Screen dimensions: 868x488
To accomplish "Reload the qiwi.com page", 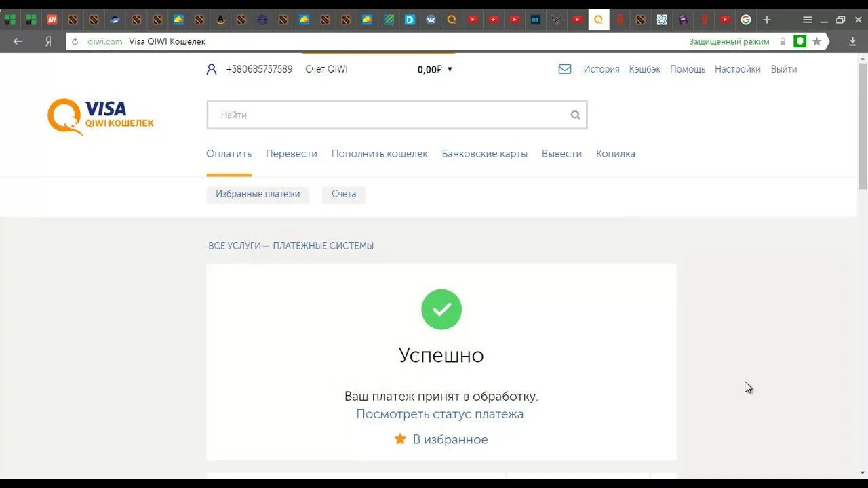I will tap(75, 41).
